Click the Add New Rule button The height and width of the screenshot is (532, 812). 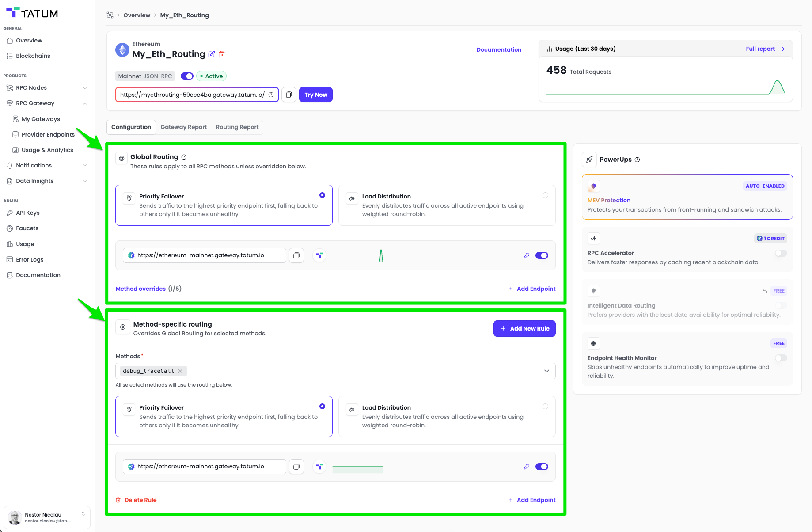click(x=524, y=328)
